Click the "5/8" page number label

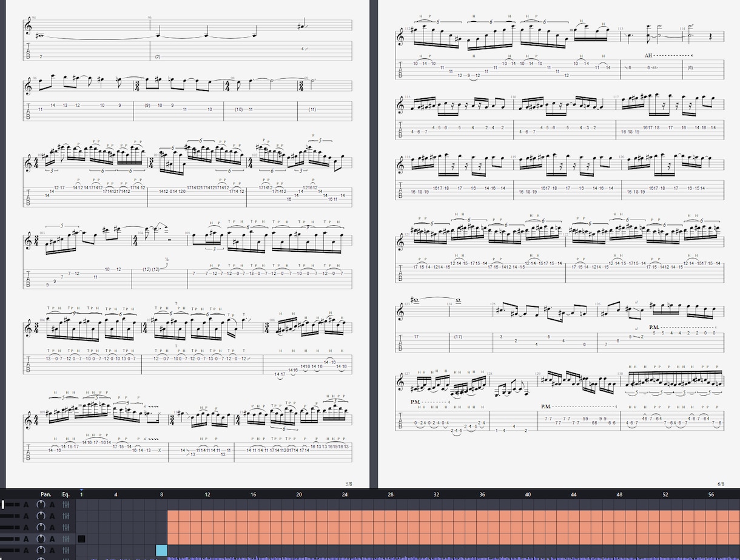click(349, 484)
